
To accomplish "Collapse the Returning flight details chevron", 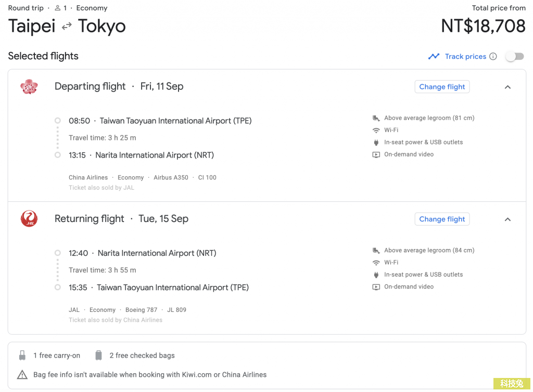I will [507, 219].
